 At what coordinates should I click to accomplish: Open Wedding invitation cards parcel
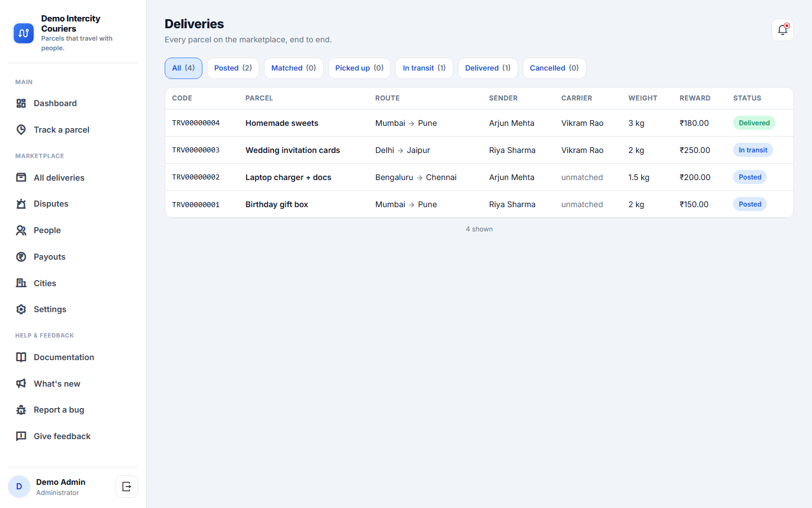(293, 150)
